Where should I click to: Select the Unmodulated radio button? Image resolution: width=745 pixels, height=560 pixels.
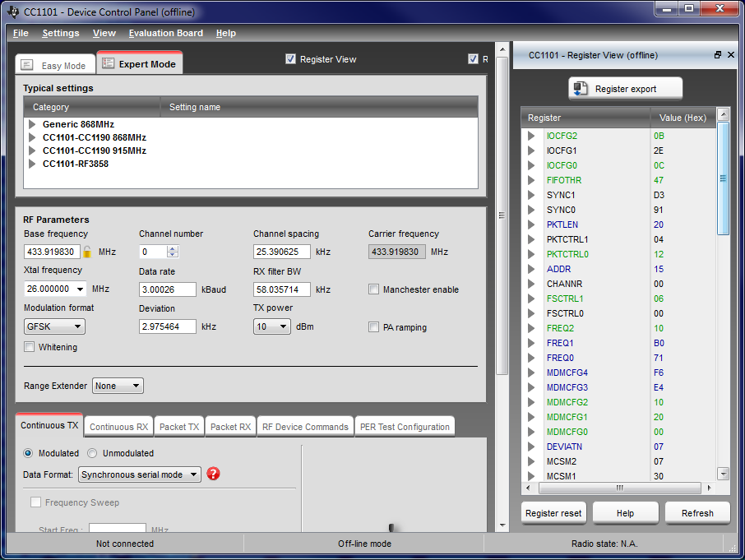[x=92, y=453]
